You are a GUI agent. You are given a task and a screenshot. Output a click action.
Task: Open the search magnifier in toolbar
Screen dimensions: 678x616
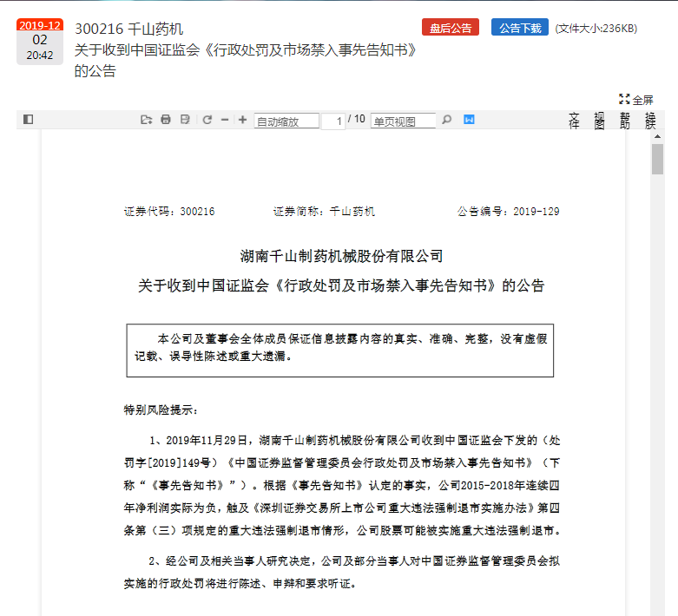click(x=447, y=120)
